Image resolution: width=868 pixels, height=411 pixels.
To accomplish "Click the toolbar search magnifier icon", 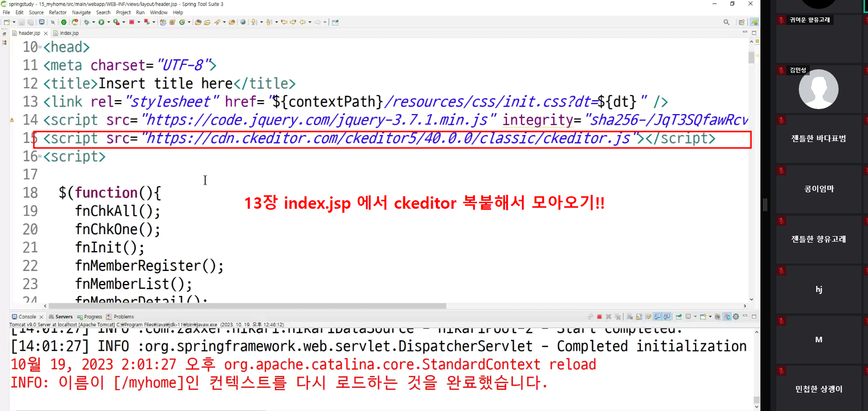I will (727, 22).
